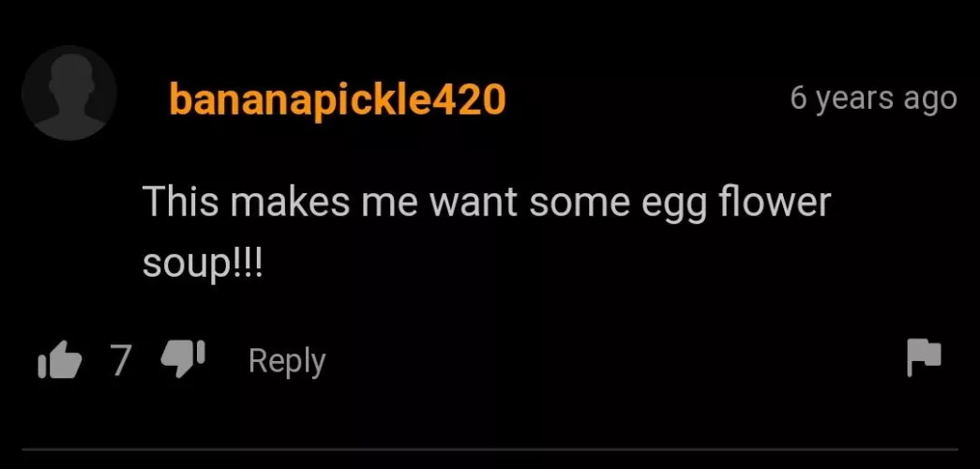Viewport: 980px width, 469px height.
Task: Dislike the comment with thumbs down icon
Action: (x=183, y=361)
